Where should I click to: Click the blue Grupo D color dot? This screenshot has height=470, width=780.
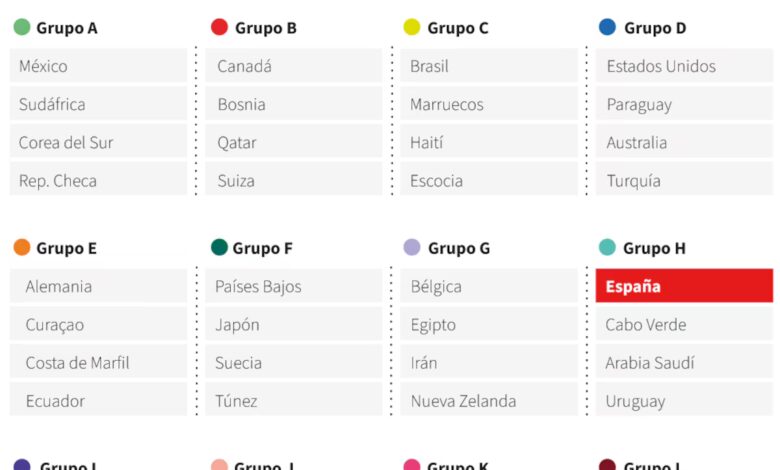(607, 27)
